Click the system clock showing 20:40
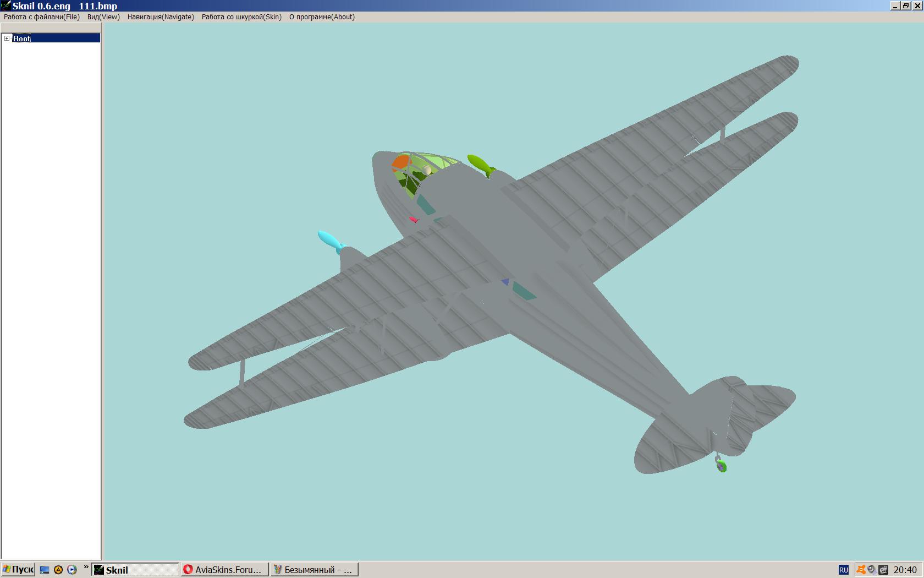Screen dimensions: 924x578 click(x=905, y=570)
